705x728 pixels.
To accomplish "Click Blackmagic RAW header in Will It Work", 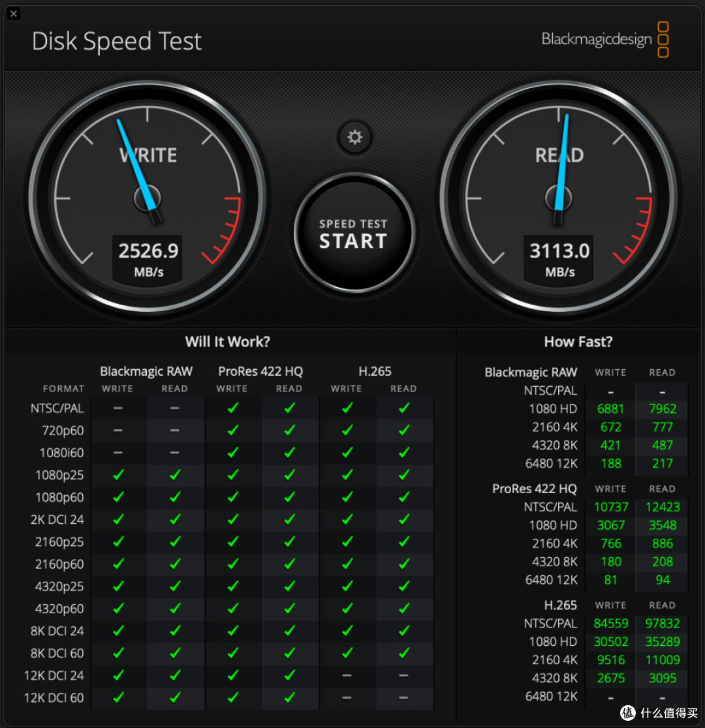I will [146, 371].
